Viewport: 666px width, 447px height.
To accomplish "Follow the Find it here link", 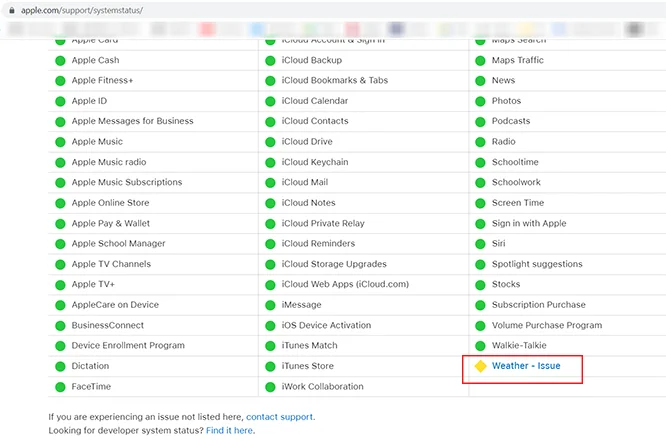I will (x=230, y=430).
